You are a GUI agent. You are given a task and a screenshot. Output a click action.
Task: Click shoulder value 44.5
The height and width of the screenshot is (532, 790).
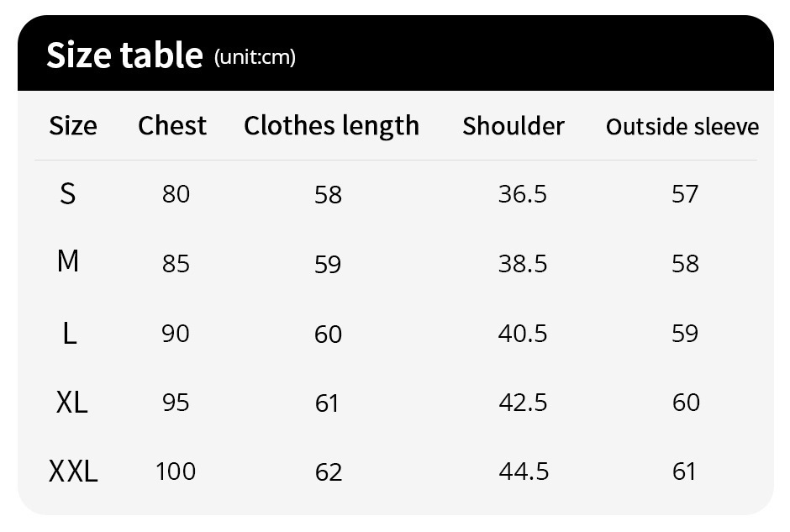click(524, 471)
